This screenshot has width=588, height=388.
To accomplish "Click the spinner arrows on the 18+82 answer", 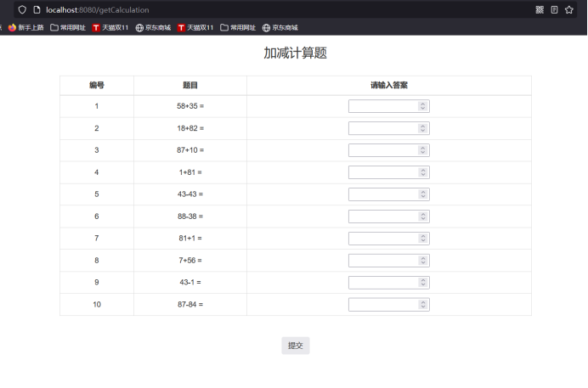I will (423, 128).
